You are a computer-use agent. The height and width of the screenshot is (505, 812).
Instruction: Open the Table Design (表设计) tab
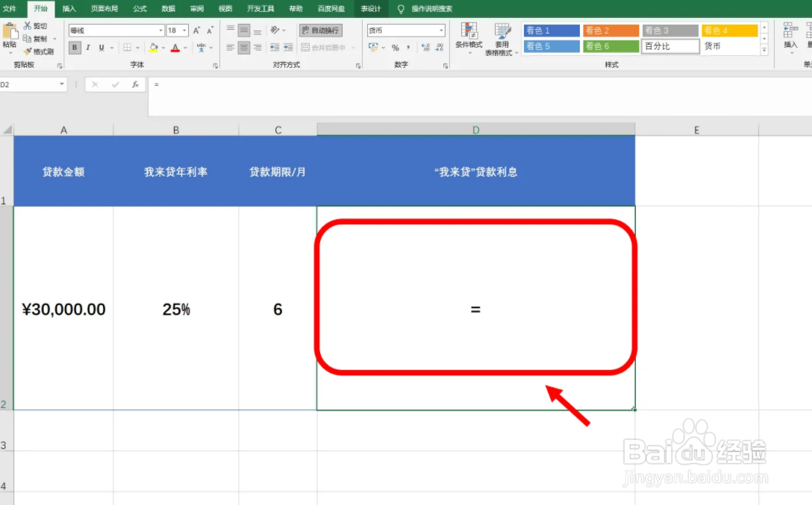[371, 9]
